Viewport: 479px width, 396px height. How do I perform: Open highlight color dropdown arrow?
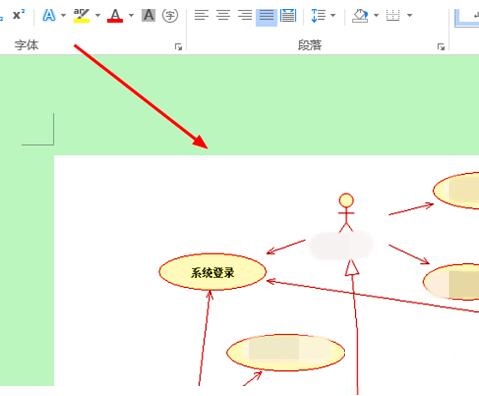click(x=98, y=15)
